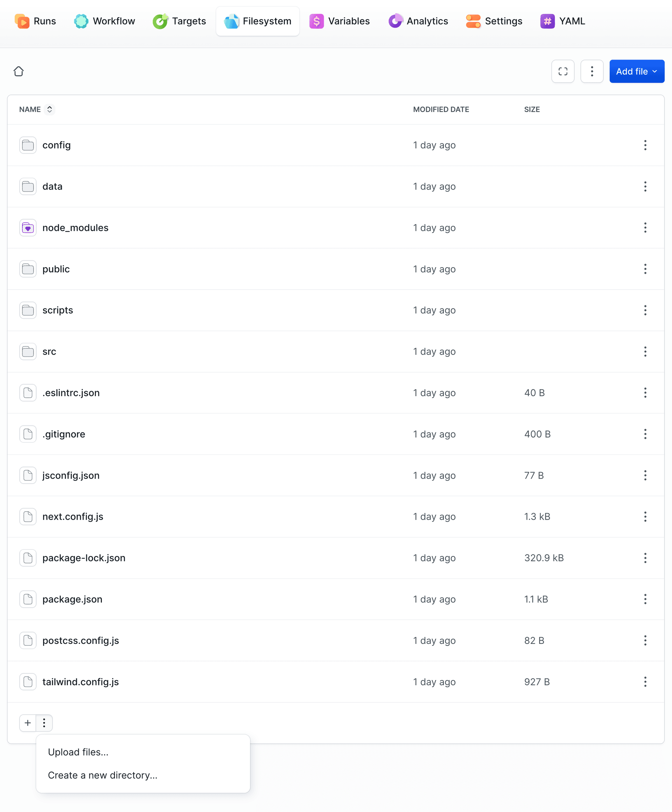Click the config folder icon
The height and width of the screenshot is (812, 672).
[x=28, y=145]
